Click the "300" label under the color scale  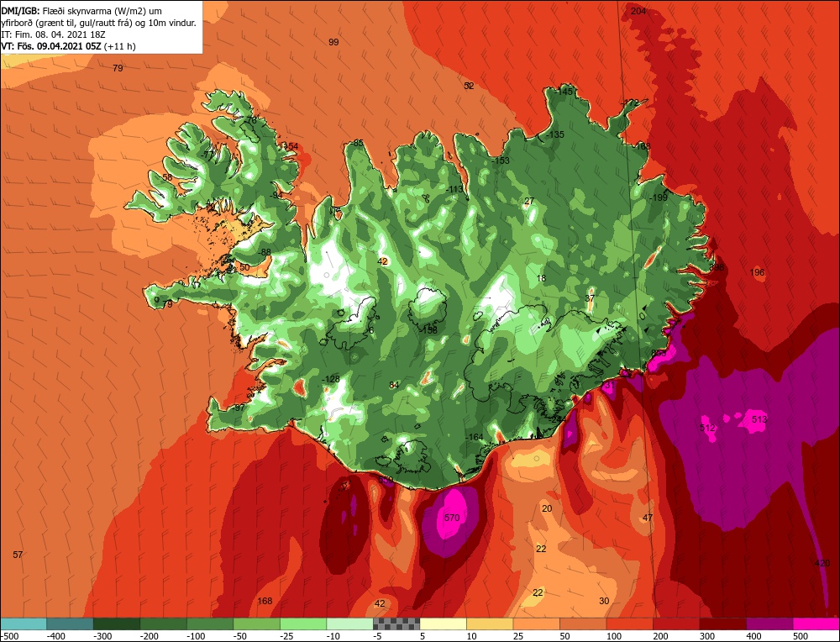point(707,636)
